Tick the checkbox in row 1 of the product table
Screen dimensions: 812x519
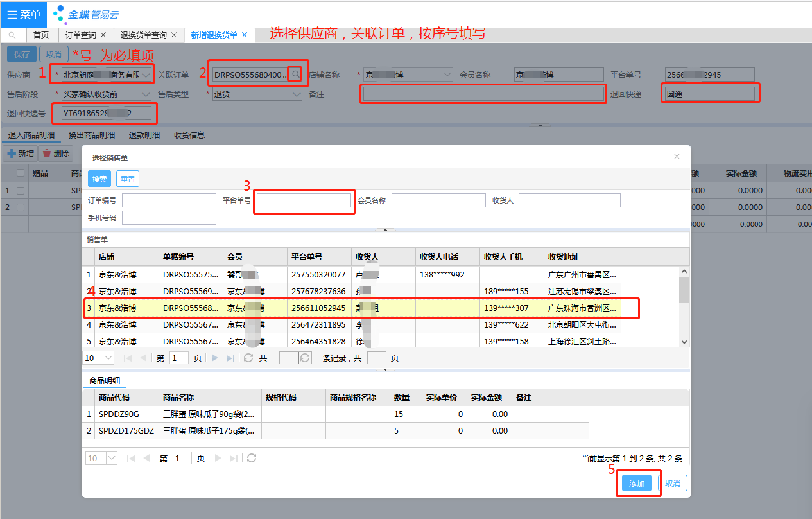(21, 191)
